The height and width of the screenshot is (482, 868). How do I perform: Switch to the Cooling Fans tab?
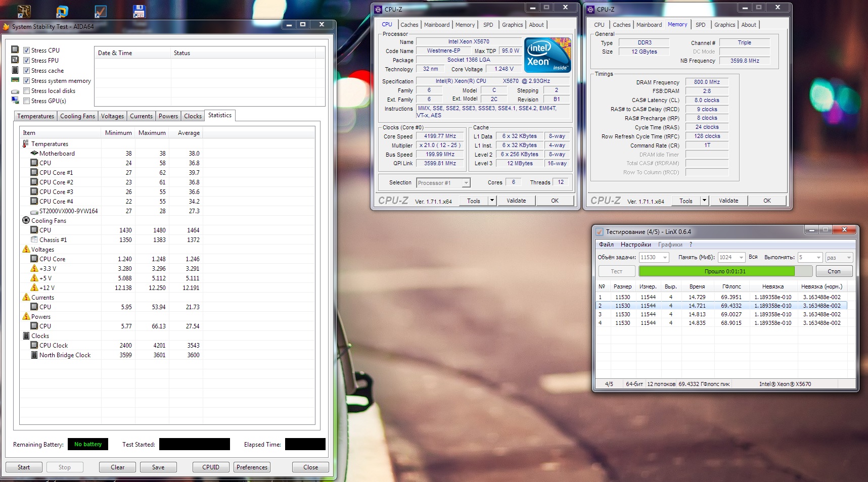click(x=77, y=116)
